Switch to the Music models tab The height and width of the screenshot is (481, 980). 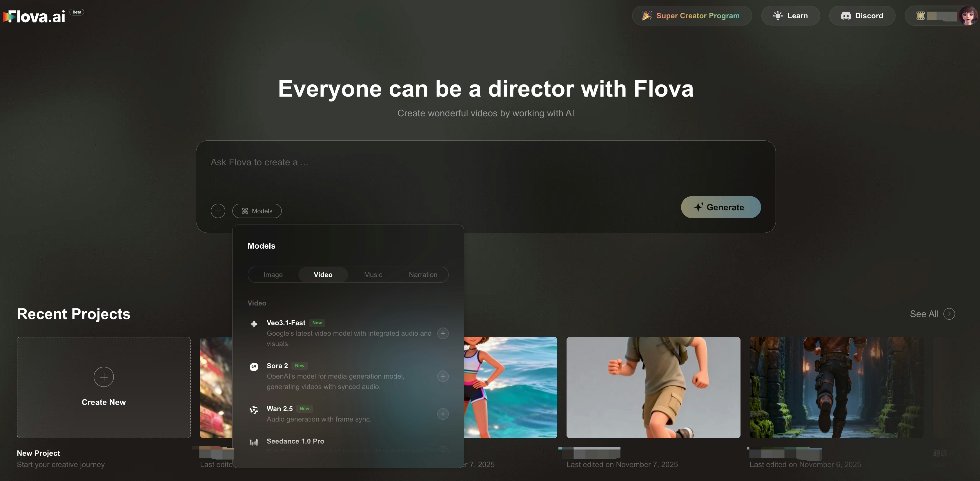373,274
